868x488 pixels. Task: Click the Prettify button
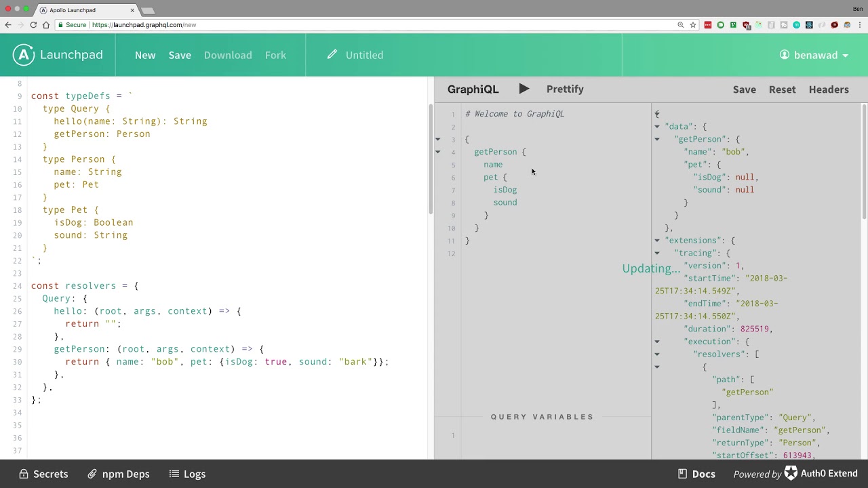(x=565, y=89)
